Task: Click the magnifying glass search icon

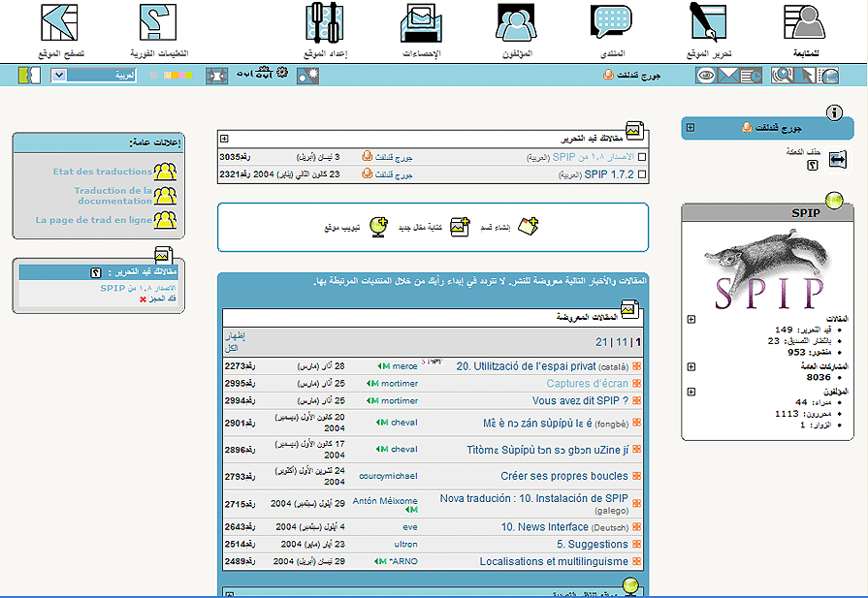Action: tap(782, 76)
